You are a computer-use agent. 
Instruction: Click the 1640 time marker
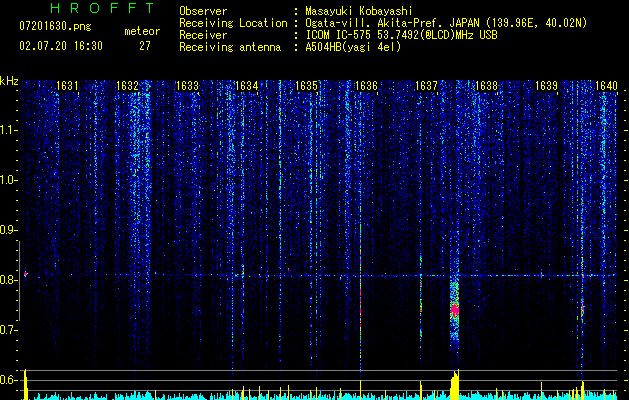pos(606,86)
